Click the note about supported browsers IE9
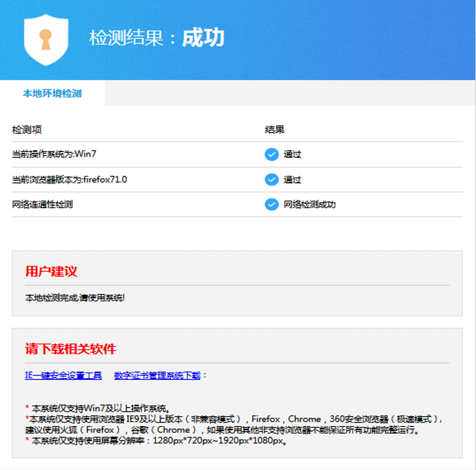This screenshot has height=470, width=476. point(234,419)
